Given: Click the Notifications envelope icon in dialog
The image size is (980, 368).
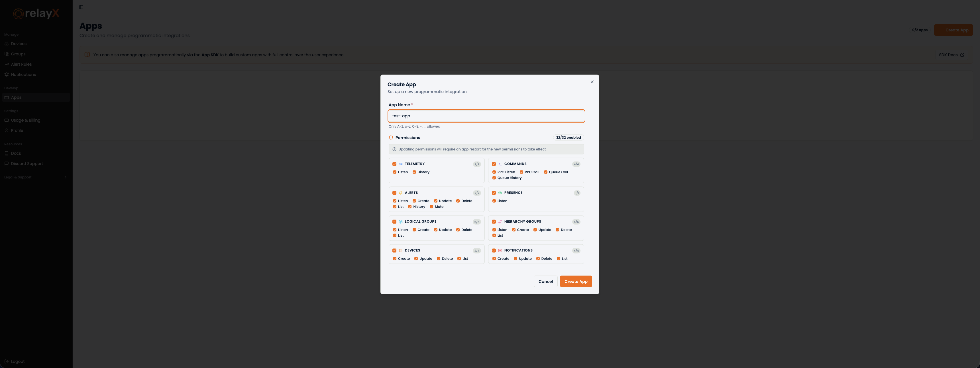Looking at the screenshot, I should click(500, 251).
